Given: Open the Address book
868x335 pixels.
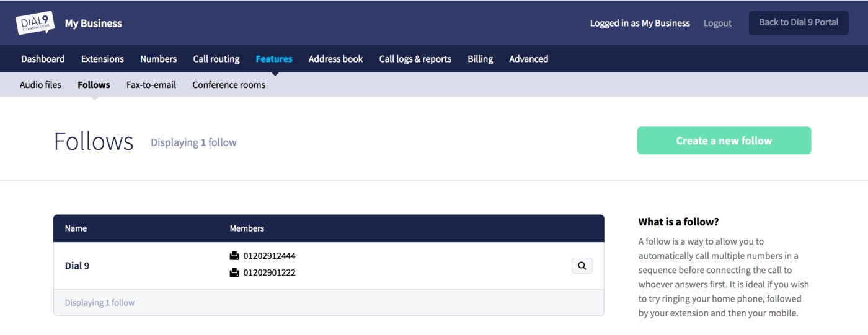Looking at the screenshot, I should pos(335,59).
